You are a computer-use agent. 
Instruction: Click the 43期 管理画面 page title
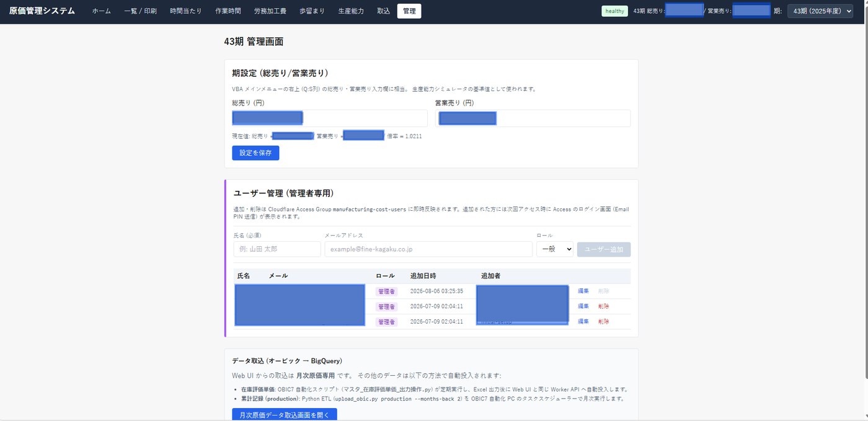[x=254, y=42]
